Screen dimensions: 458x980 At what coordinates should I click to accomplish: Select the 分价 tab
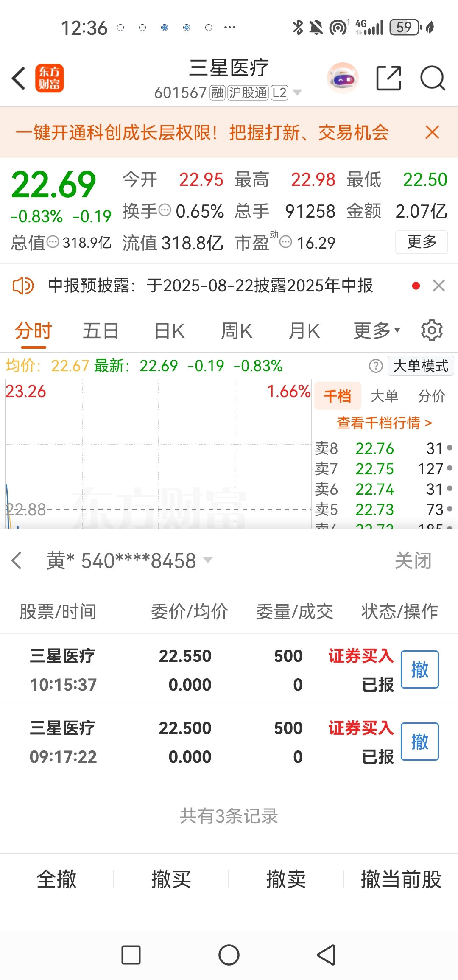click(x=432, y=396)
